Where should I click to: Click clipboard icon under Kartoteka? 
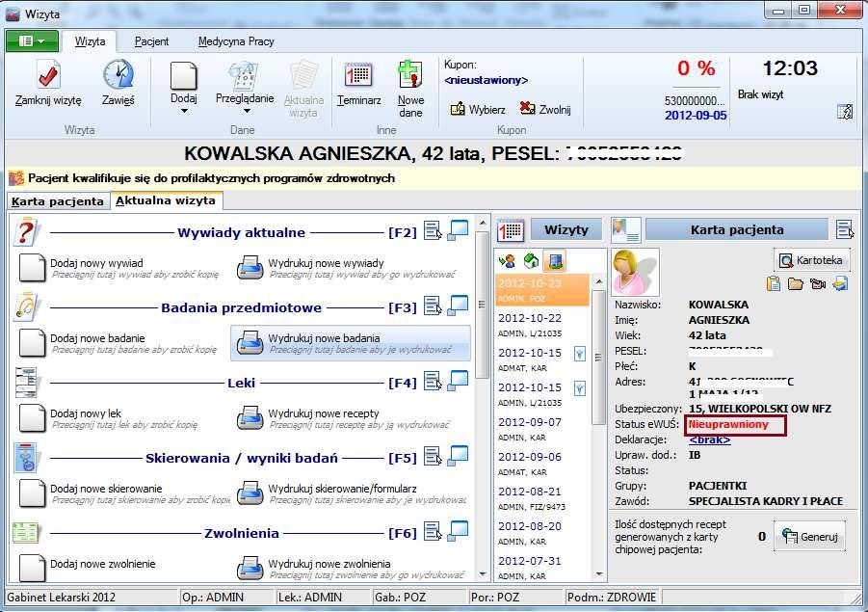tap(774, 284)
